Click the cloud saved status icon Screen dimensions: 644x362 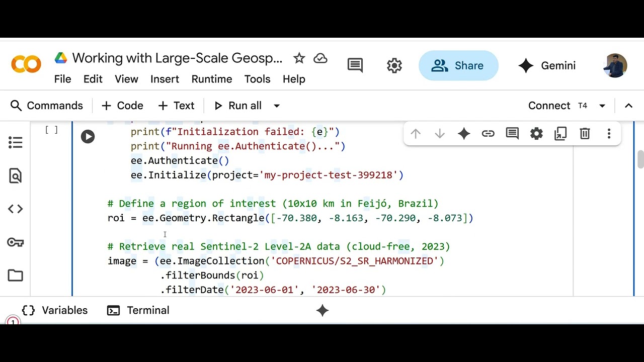(x=320, y=58)
